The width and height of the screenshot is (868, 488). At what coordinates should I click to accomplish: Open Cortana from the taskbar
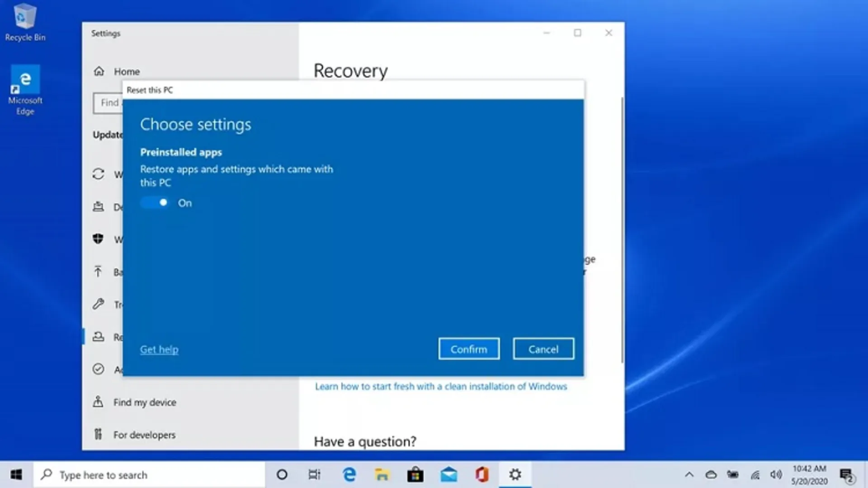(282, 474)
